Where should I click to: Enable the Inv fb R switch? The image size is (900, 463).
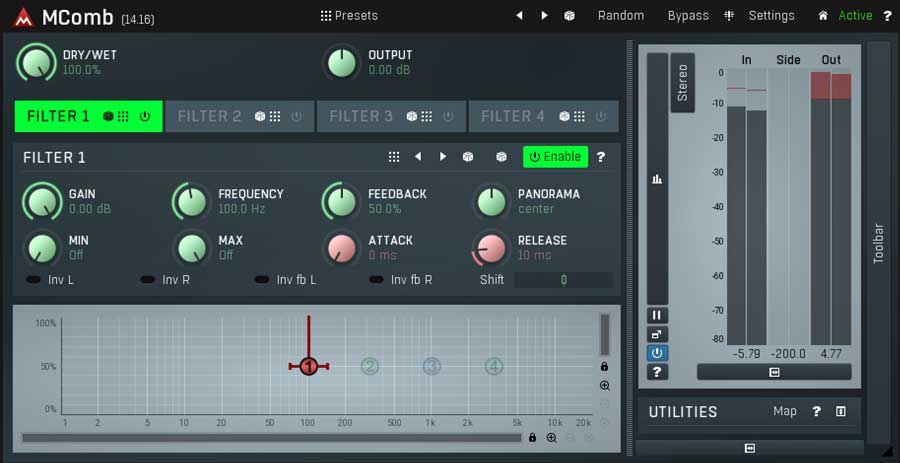point(377,280)
